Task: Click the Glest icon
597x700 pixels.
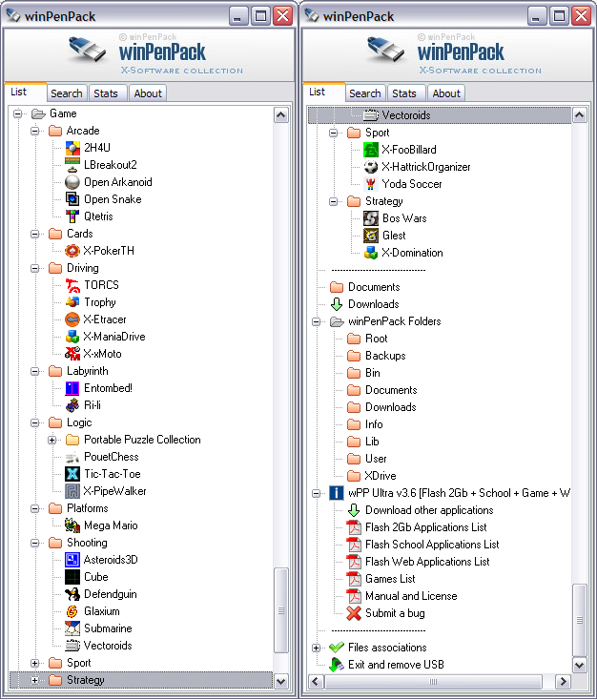Action: (371, 236)
